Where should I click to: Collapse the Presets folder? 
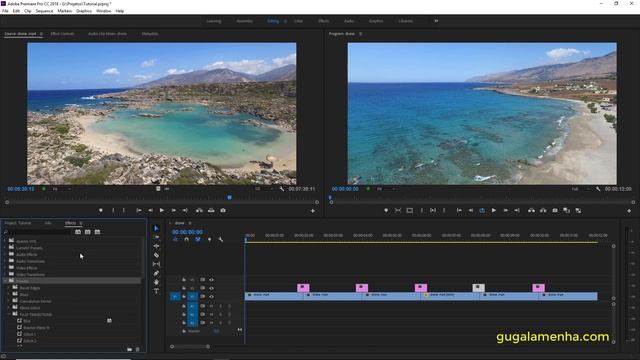5,281
